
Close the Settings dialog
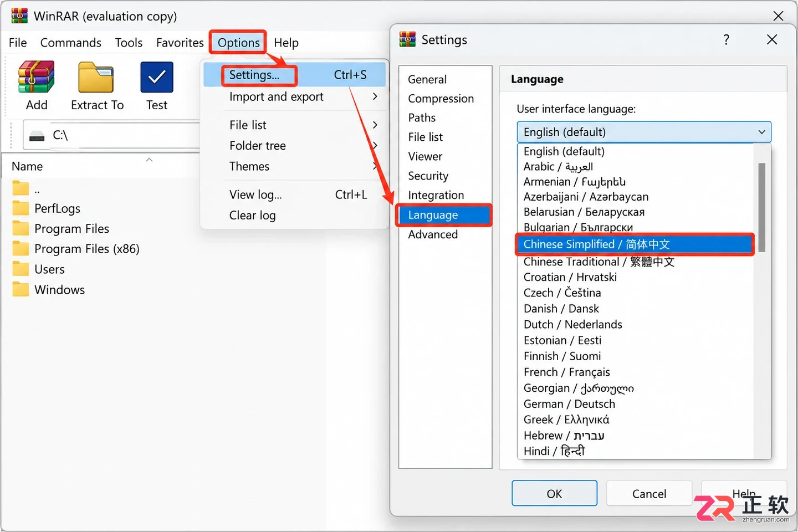tap(772, 39)
